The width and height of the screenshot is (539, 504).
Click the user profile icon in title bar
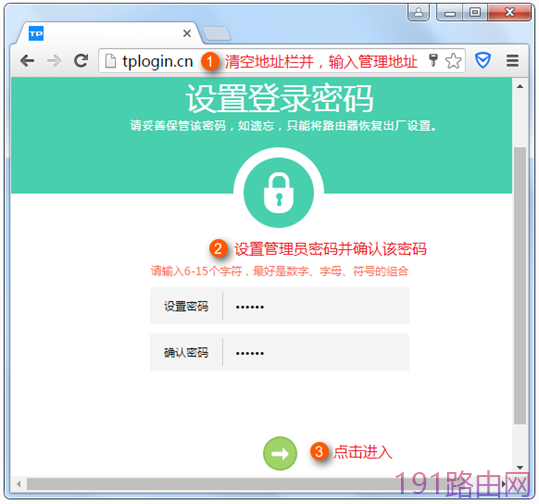[418, 13]
